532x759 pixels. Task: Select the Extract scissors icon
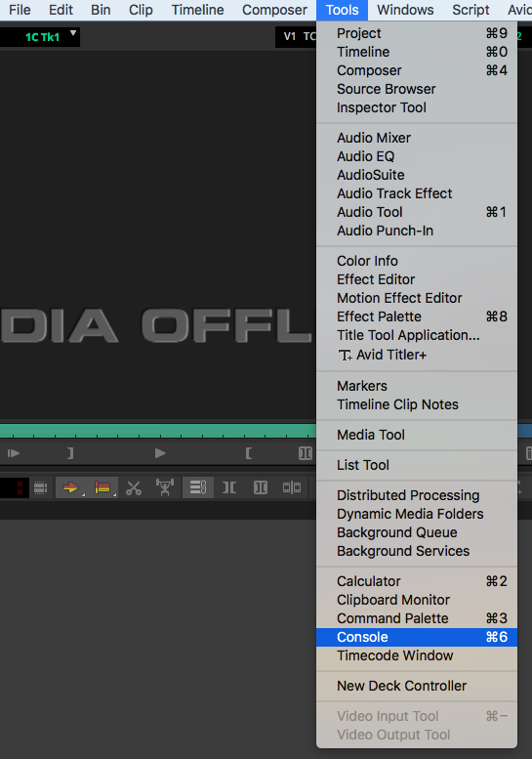pyautogui.click(x=134, y=487)
